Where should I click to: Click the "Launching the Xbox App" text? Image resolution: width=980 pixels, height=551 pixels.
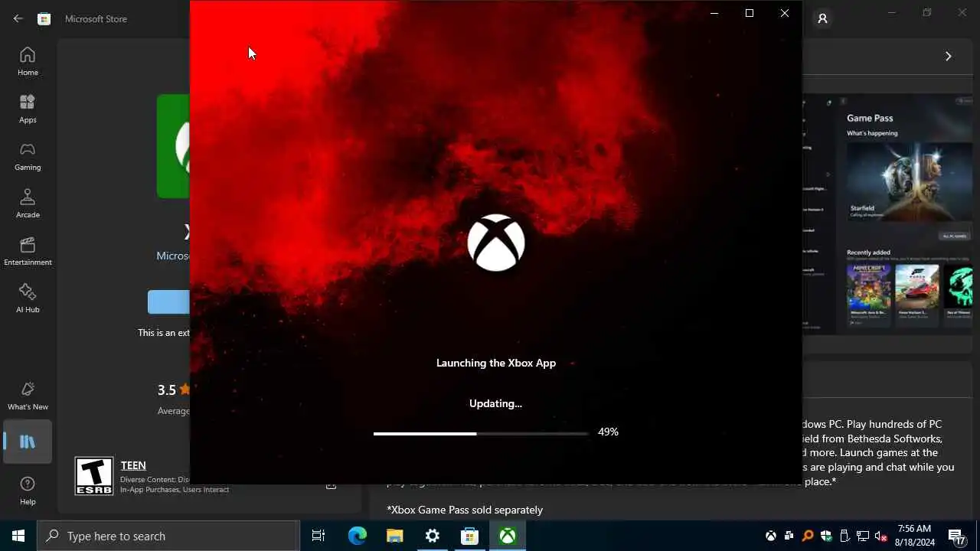tap(496, 363)
